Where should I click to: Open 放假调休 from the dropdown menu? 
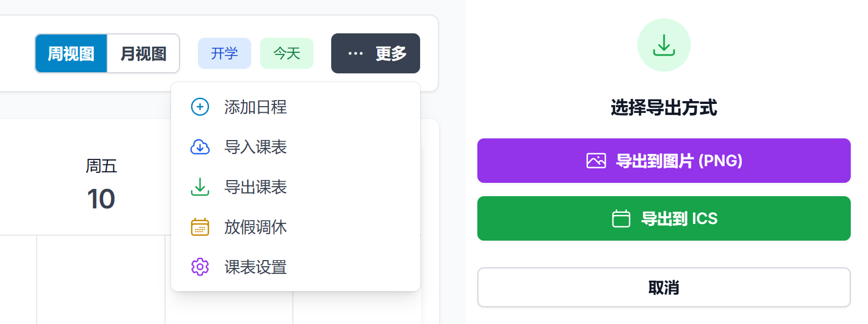click(256, 227)
